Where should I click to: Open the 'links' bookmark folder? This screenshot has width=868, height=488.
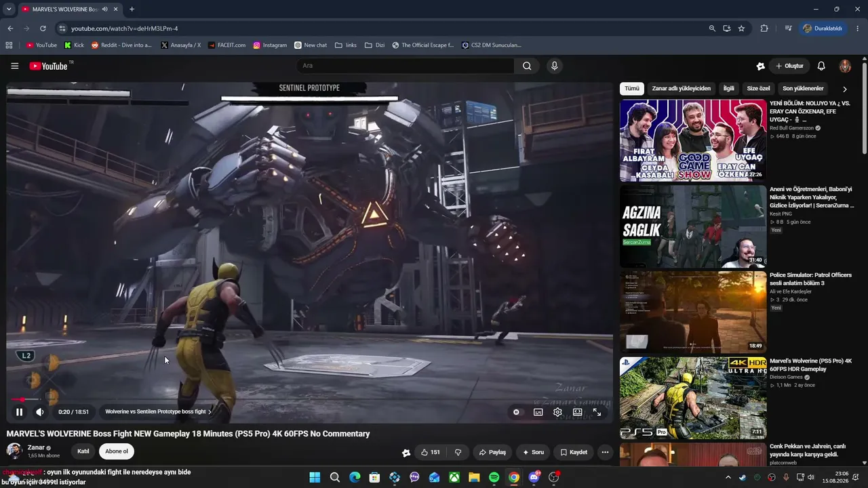[x=346, y=45]
